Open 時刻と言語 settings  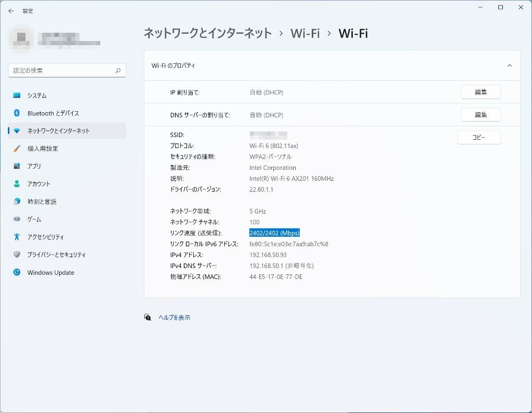pyautogui.click(x=42, y=202)
